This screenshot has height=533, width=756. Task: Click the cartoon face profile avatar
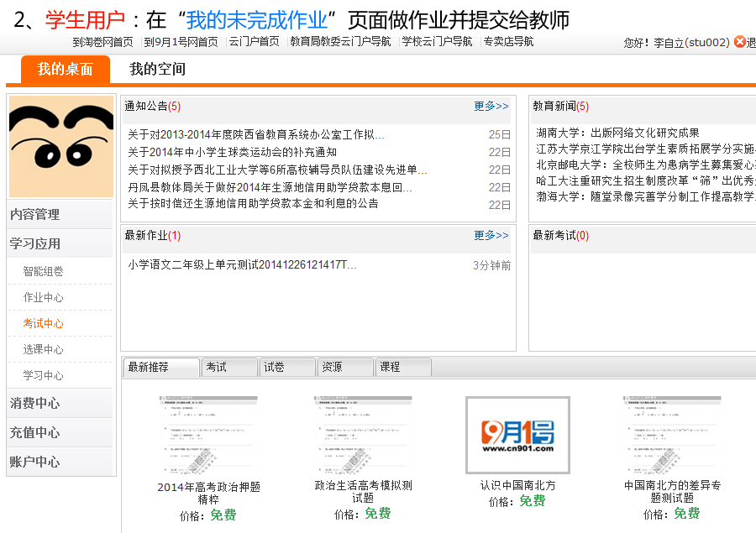[60, 147]
